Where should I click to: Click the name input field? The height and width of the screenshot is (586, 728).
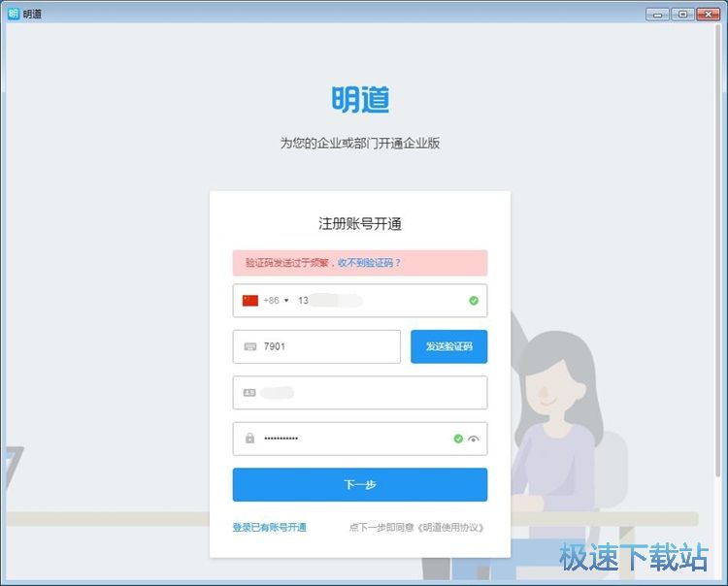click(360, 393)
